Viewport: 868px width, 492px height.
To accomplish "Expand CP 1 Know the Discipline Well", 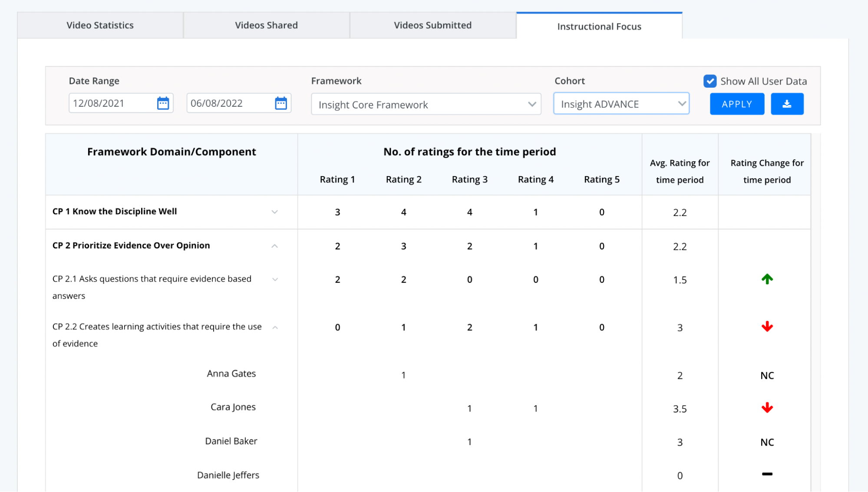I will point(274,212).
